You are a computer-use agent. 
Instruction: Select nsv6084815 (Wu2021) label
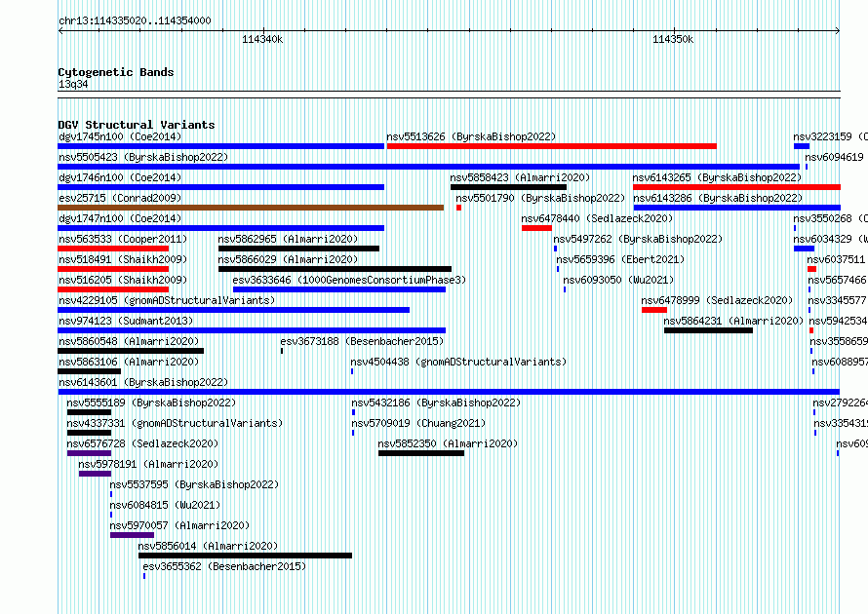click(165, 505)
